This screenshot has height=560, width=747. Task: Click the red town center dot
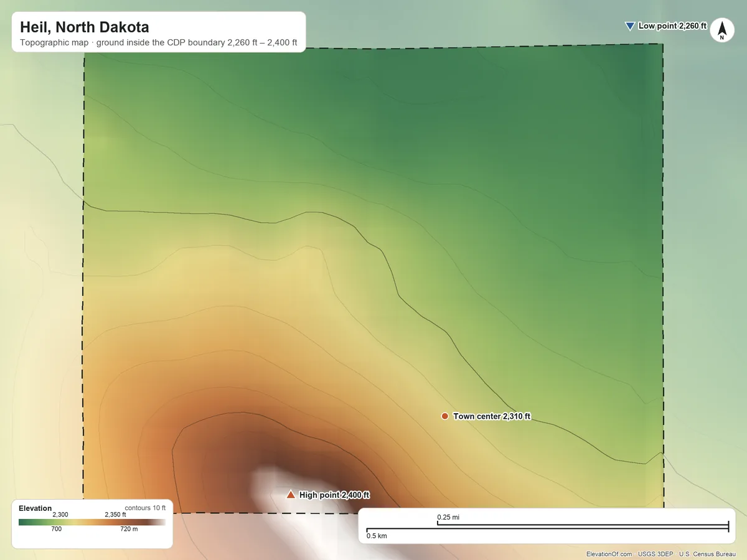click(444, 416)
